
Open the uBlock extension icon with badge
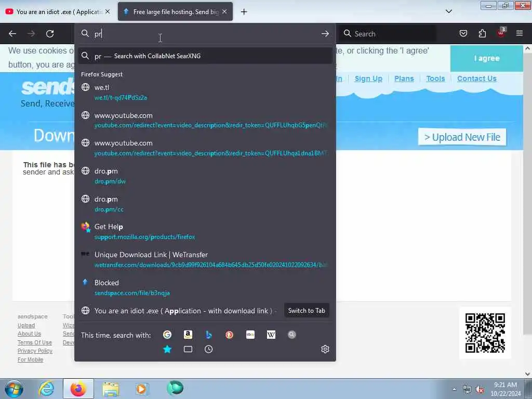pyautogui.click(x=501, y=33)
